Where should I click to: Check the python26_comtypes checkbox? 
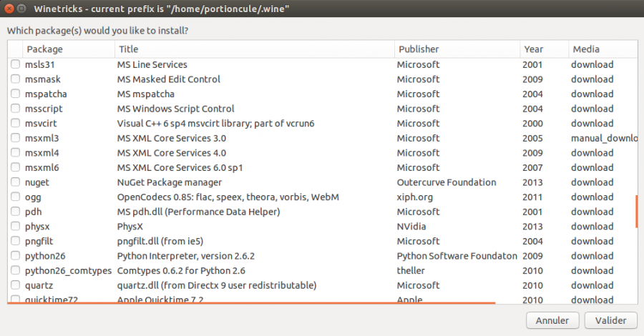click(15, 270)
